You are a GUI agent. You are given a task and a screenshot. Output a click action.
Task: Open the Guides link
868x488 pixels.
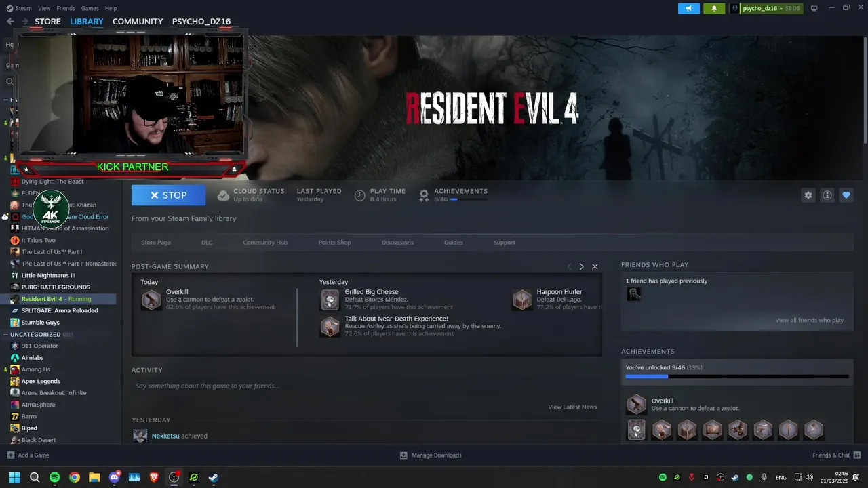pos(454,242)
